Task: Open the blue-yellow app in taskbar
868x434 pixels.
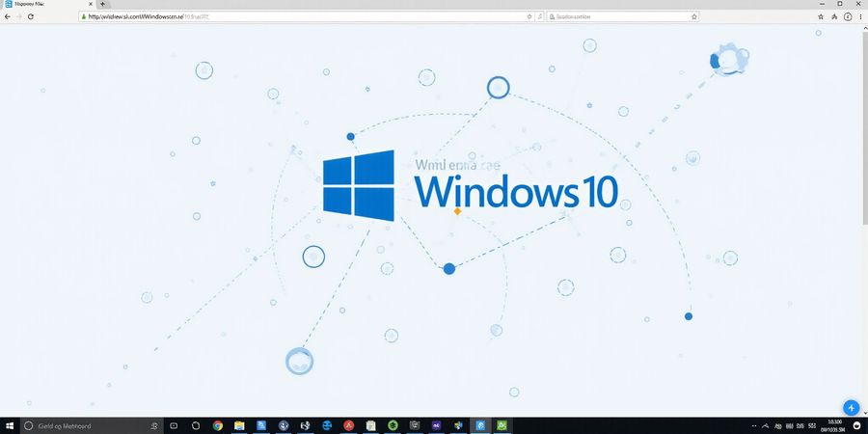Action: 458,425
